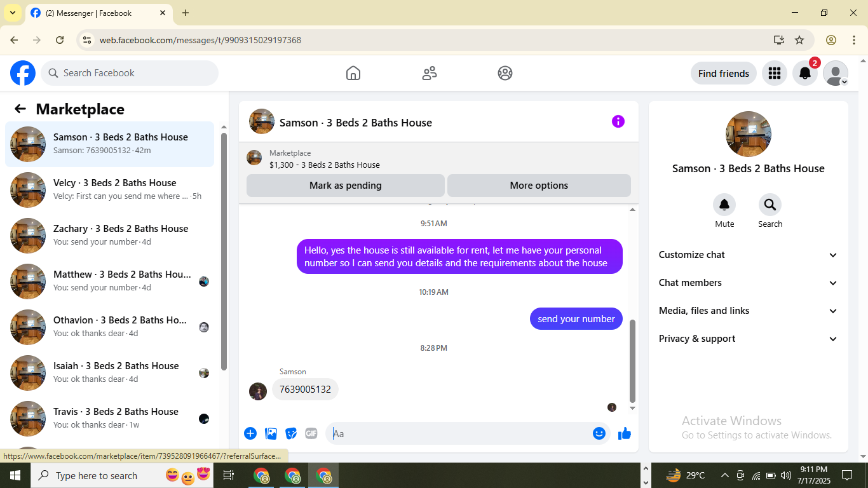This screenshot has height=488, width=868.
Task: Open more actions plus icon
Action: [x=250, y=433]
